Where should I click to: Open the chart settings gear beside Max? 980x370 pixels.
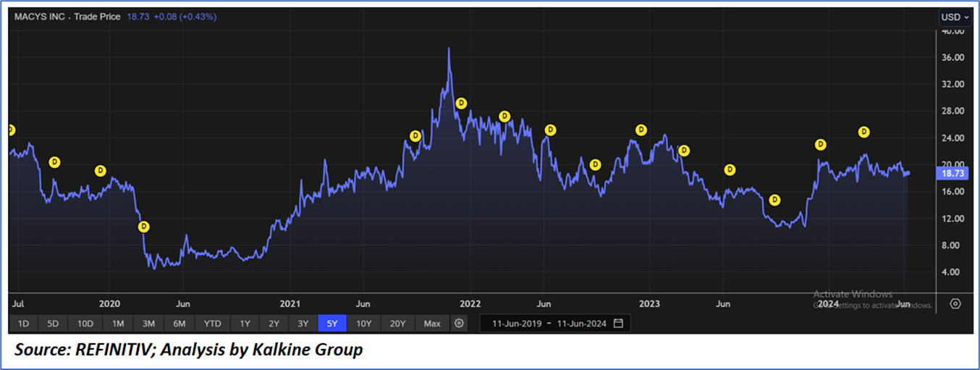pyautogui.click(x=459, y=323)
